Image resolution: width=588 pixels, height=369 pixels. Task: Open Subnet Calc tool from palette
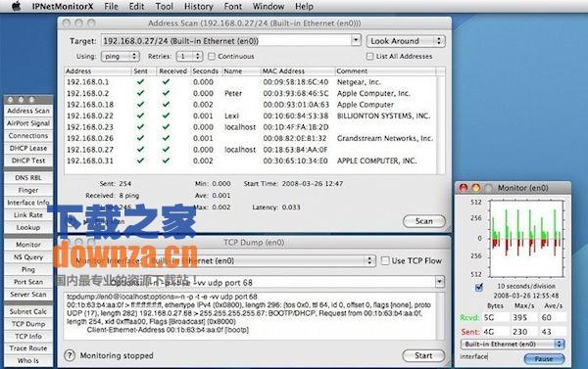coord(28,311)
